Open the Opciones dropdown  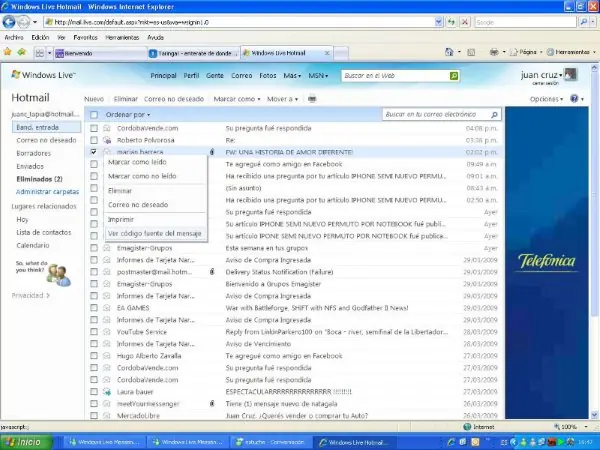pyautogui.click(x=546, y=99)
